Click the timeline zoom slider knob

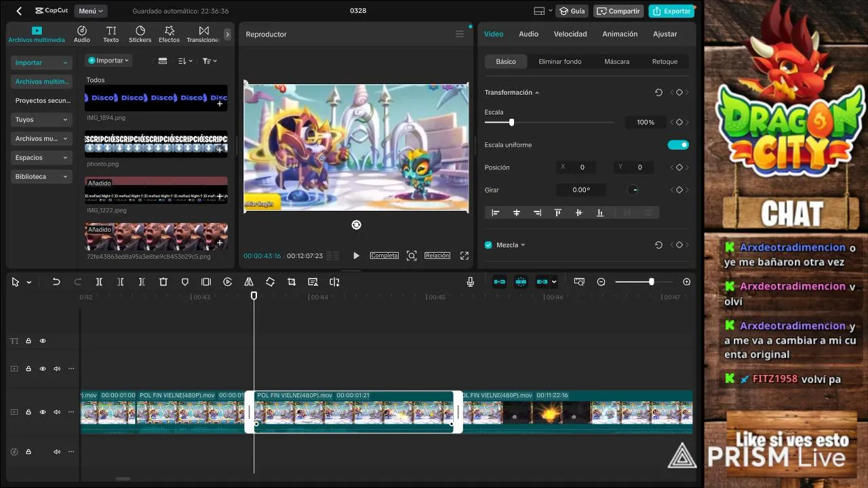[x=651, y=282]
